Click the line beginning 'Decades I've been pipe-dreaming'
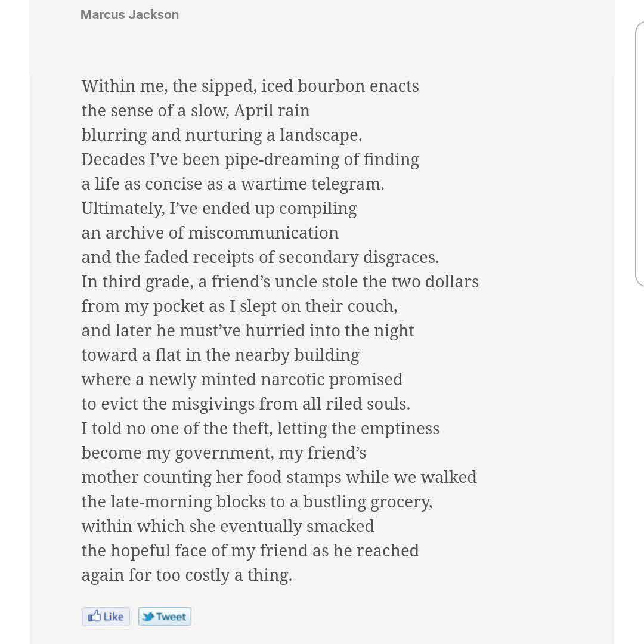644x644 pixels. (250, 160)
